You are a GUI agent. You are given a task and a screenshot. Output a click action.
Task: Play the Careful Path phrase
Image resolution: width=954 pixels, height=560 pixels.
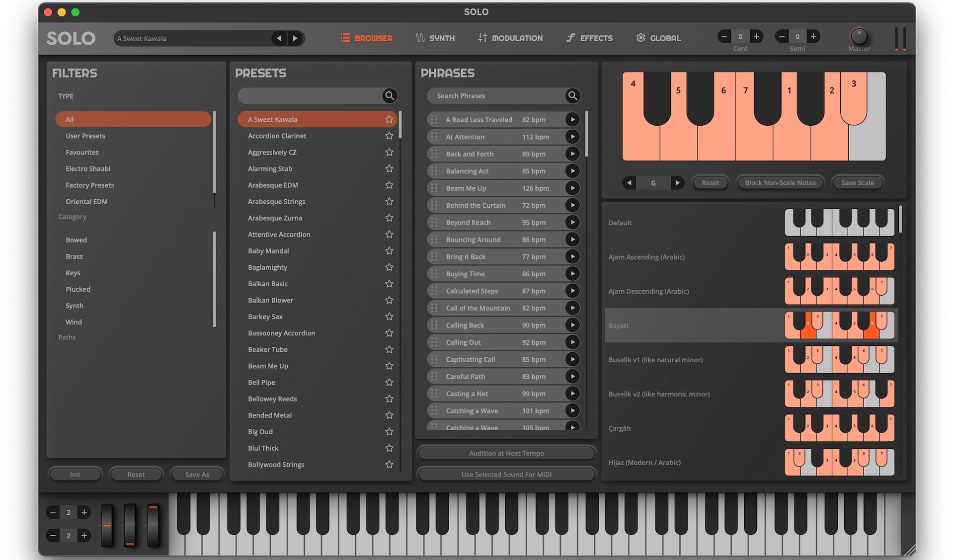click(x=572, y=376)
